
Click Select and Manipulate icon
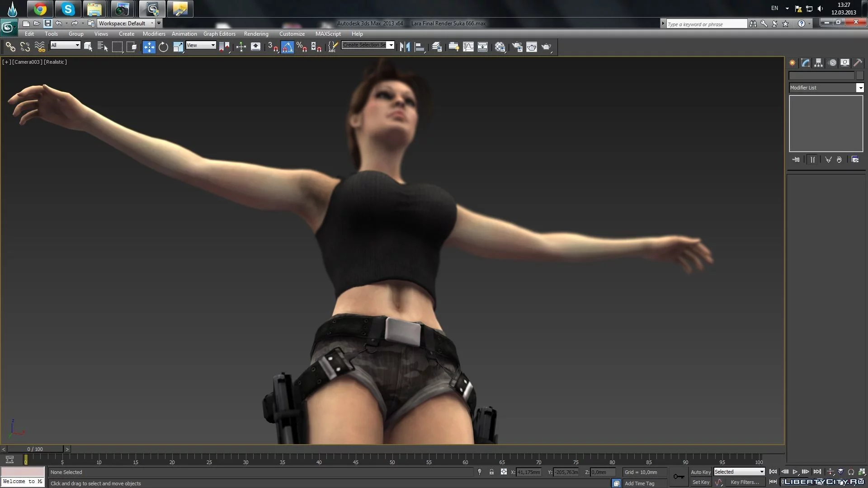(241, 47)
